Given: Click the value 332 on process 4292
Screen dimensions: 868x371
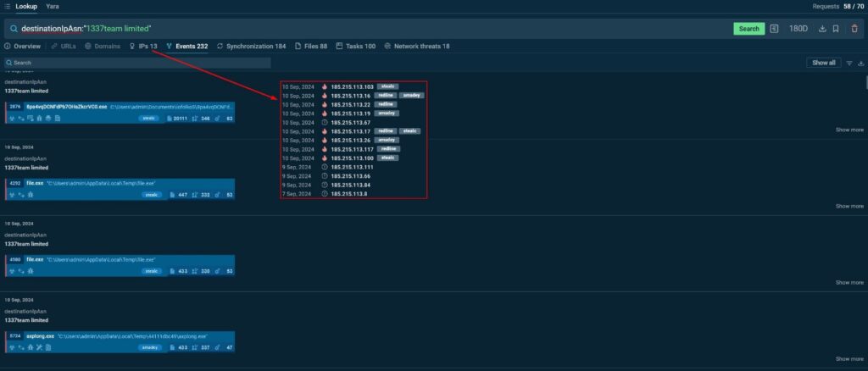Looking at the screenshot, I should tap(205, 195).
